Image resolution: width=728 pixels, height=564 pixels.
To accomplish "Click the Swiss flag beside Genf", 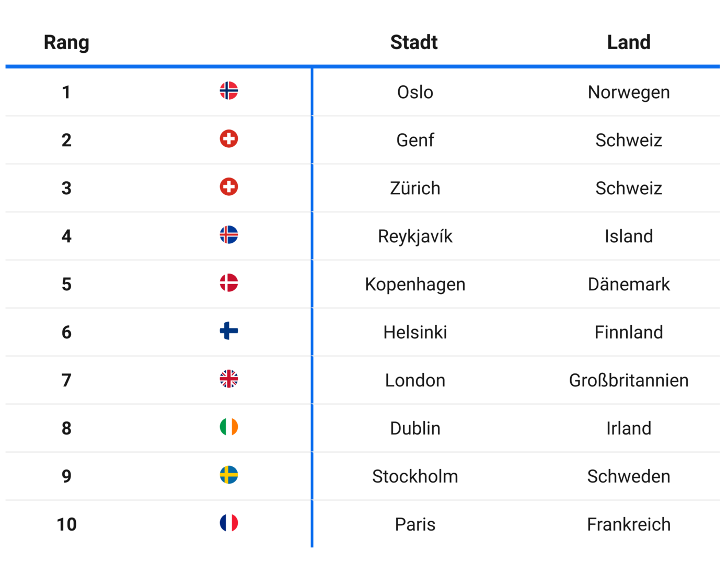I will tap(229, 139).
